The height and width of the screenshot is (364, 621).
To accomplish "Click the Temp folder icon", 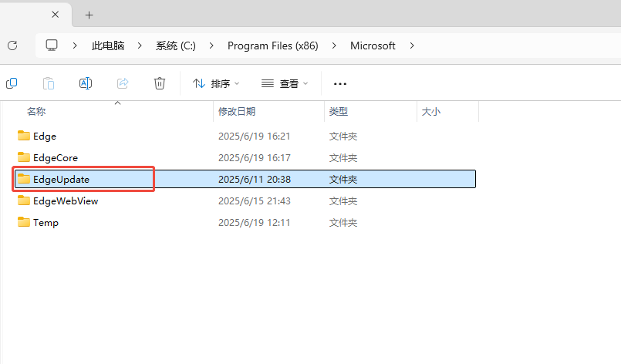I will click(24, 222).
